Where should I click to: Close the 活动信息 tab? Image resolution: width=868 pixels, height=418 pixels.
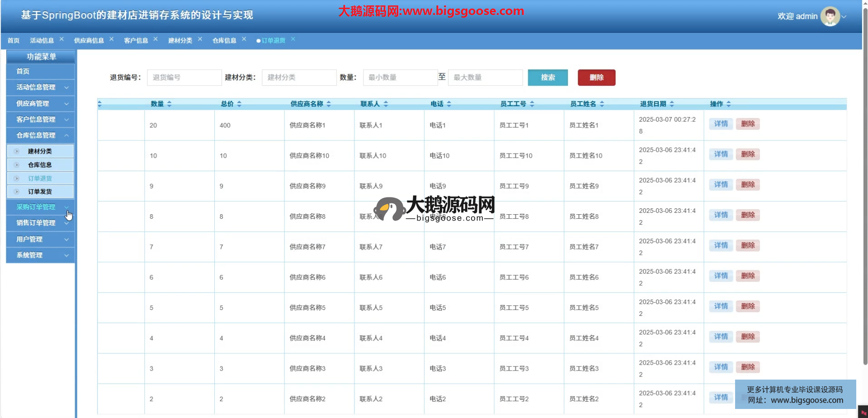(x=61, y=39)
